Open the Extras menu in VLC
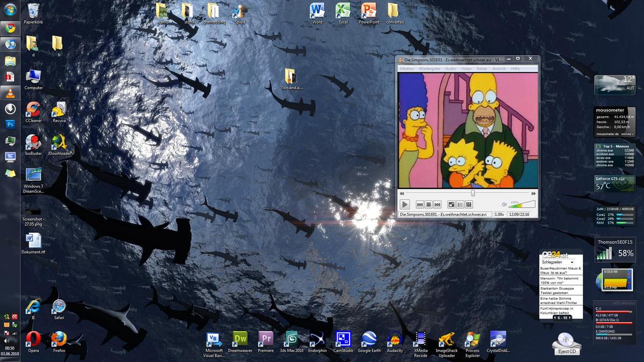 tap(482, 69)
